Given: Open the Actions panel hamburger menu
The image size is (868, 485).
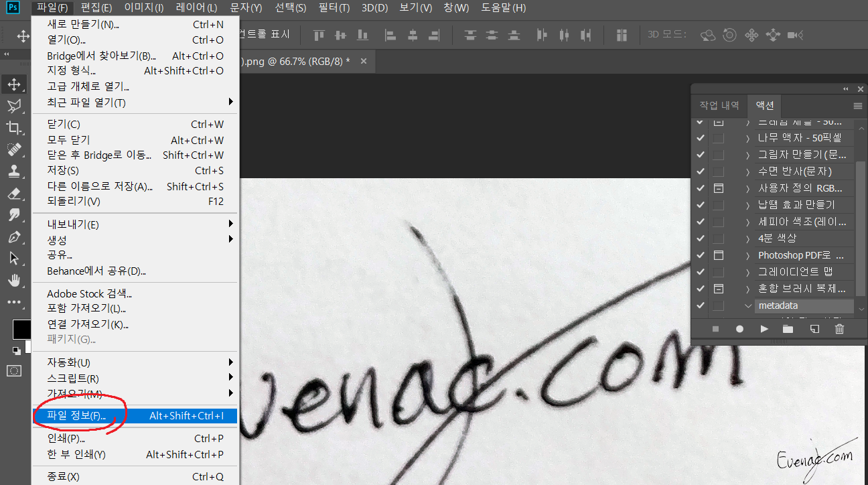Looking at the screenshot, I should tap(858, 106).
